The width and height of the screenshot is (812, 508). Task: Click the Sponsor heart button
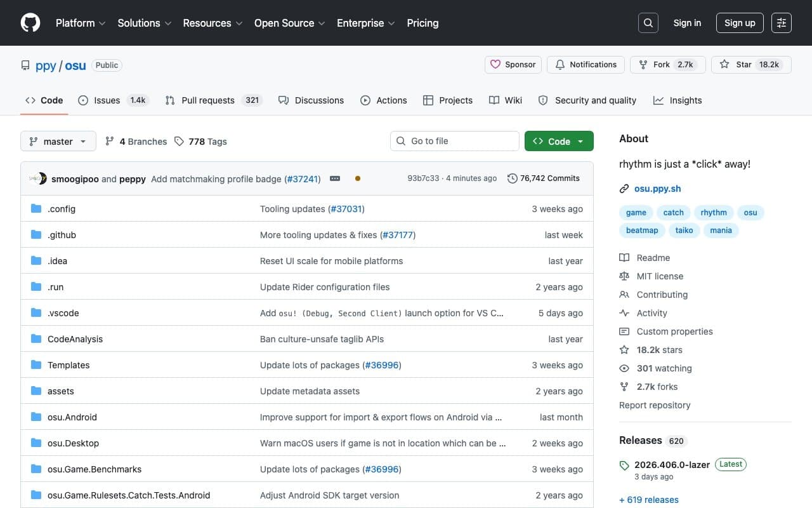[513, 65]
